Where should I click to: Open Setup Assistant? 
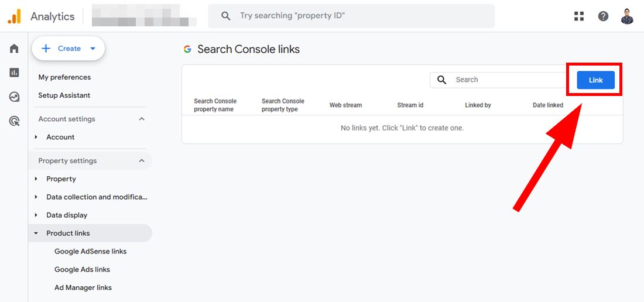point(64,95)
